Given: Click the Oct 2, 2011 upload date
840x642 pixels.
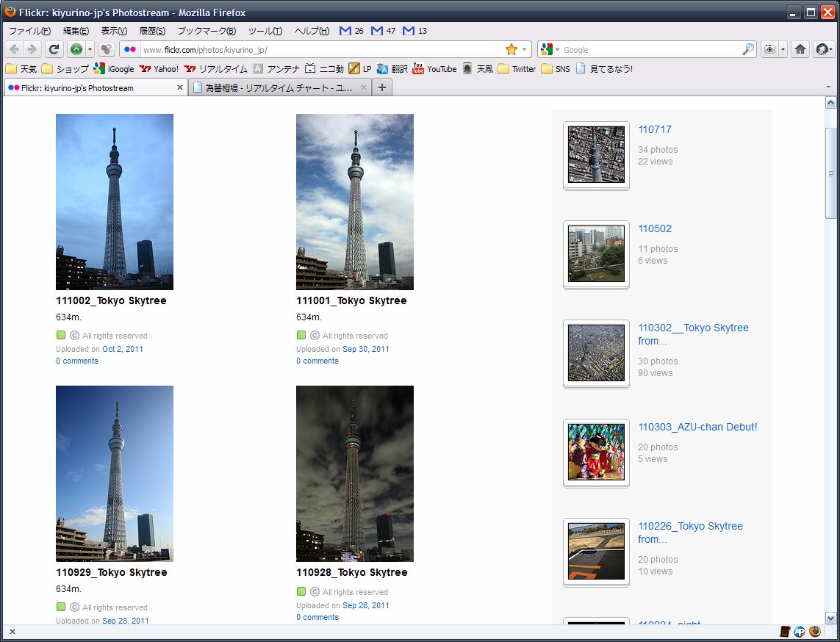Looking at the screenshot, I should (x=123, y=349).
